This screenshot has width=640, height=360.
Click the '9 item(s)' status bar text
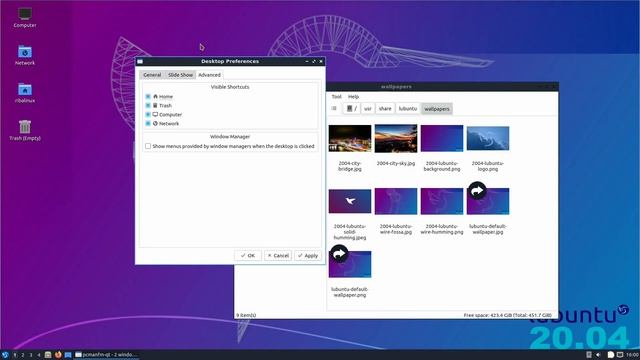(246, 315)
